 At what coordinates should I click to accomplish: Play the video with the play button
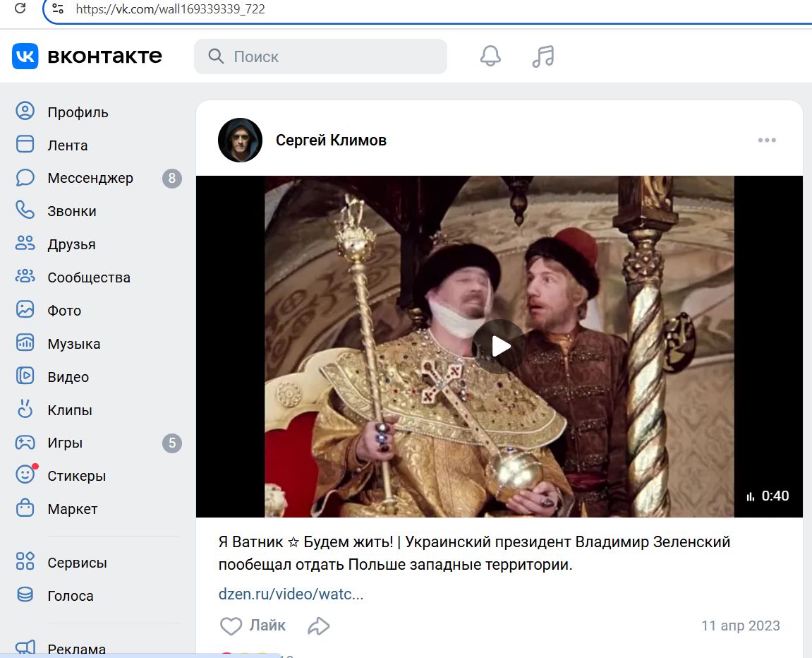point(501,346)
